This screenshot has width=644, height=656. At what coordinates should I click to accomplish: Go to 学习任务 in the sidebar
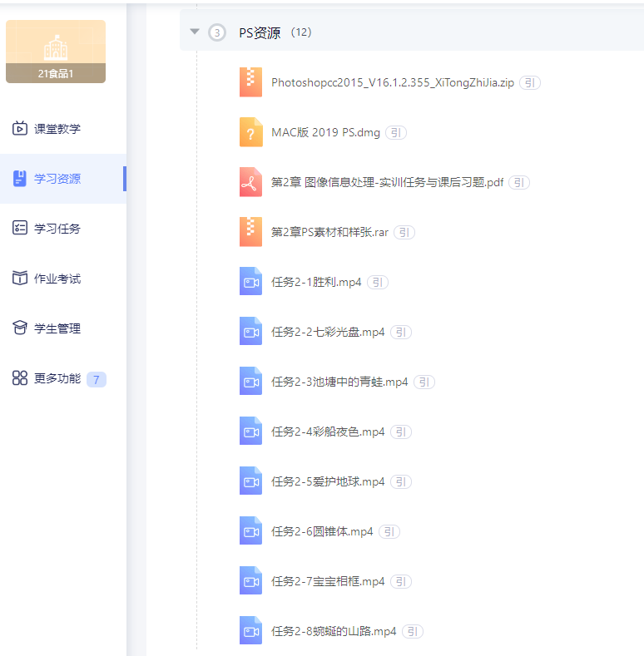coord(57,229)
